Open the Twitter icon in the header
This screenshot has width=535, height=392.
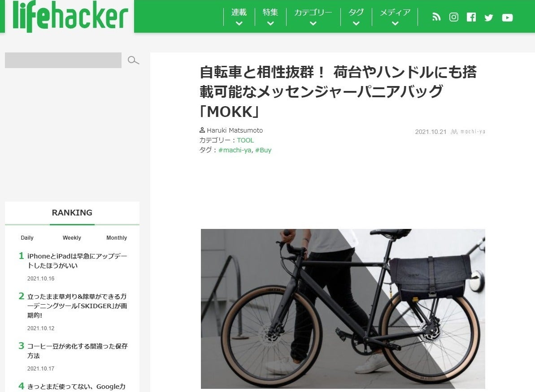click(x=489, y=17)
